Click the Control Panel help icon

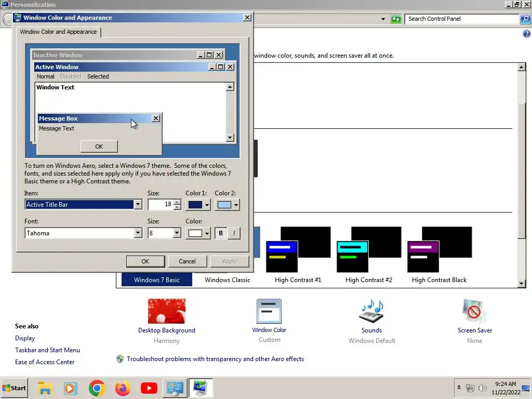point(527,34)
